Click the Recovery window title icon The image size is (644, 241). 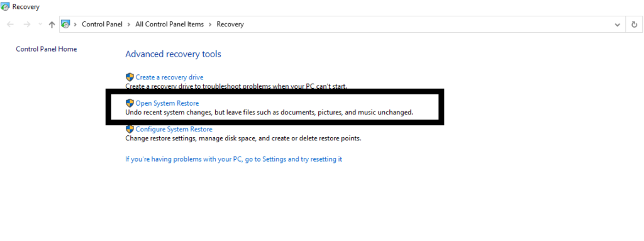[5, 6]
